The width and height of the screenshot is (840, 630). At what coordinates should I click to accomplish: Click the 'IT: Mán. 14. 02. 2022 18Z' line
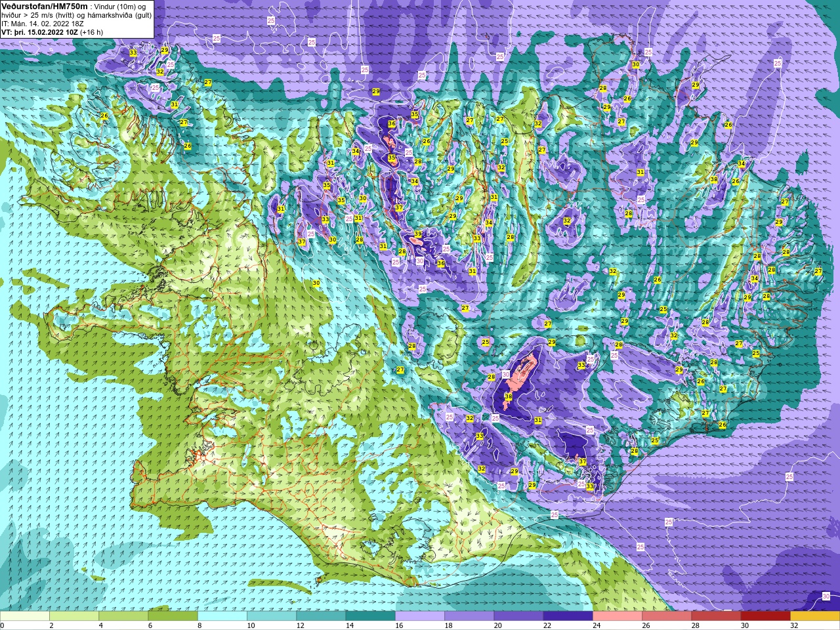tap(42, 23)
